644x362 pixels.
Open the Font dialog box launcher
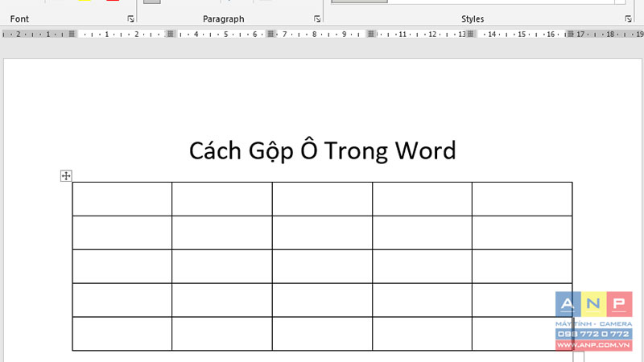[x=130, y=19]
